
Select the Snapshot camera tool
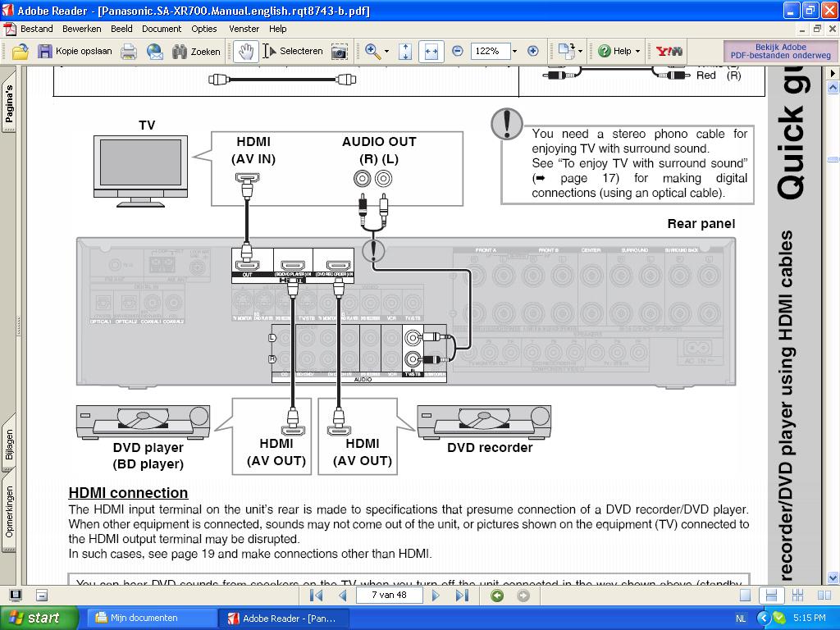pyautogui.click(x=339, y=52)
